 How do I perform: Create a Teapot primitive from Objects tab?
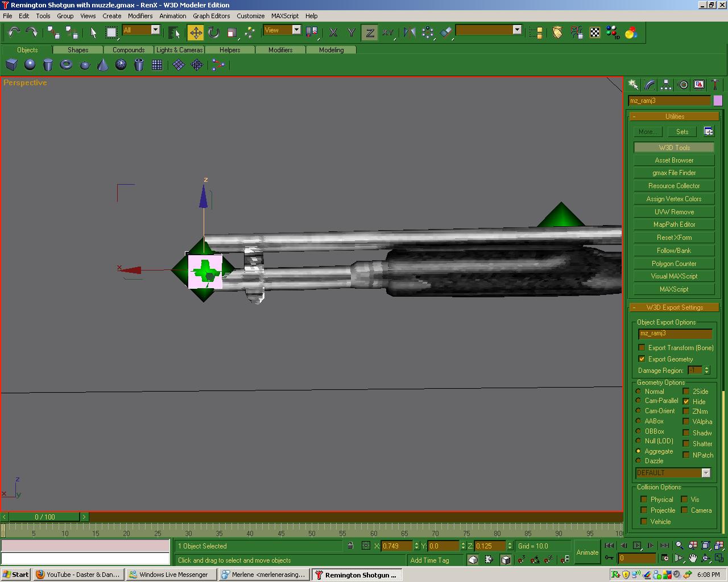pyautogui.click(x=85, y=65)
